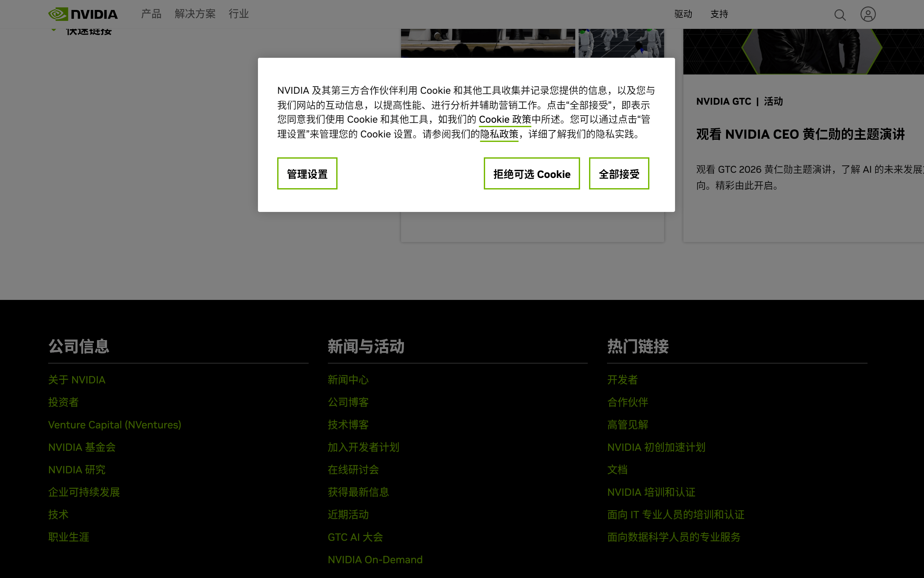The height and width of the screenshot is (578, 924).
Task: Open the 开发者 footer link
Action: 622,380
